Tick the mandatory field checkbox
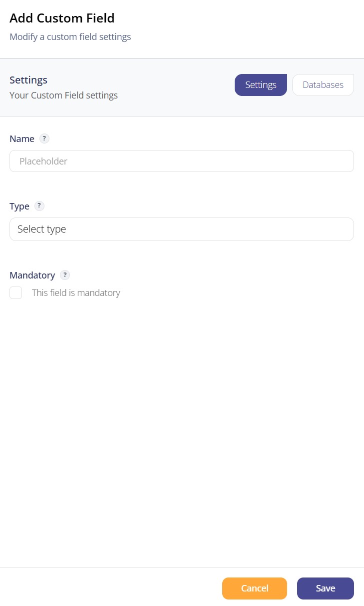Screen dimensions: 364x606 tap(16, 293)
